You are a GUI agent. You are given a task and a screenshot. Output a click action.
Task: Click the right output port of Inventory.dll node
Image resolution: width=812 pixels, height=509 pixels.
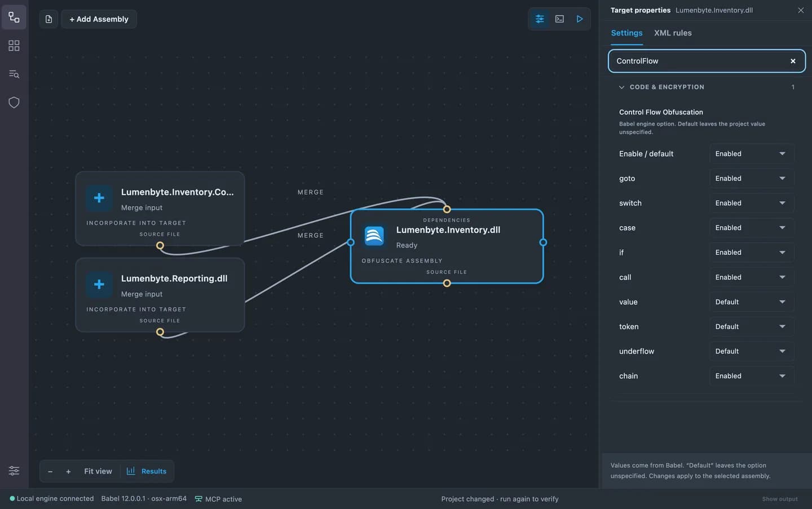543,242
